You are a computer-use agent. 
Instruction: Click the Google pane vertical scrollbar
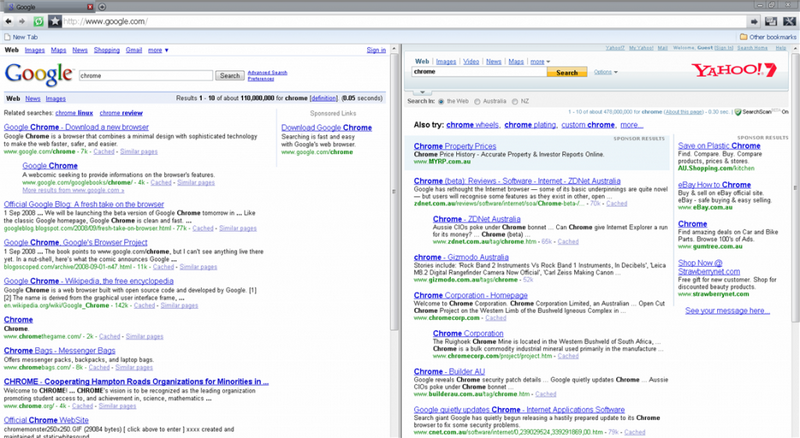[394, 191]
